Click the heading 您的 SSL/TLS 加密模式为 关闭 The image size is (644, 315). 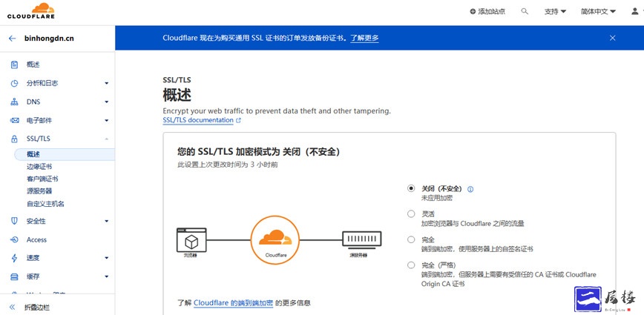pos(259,151)
